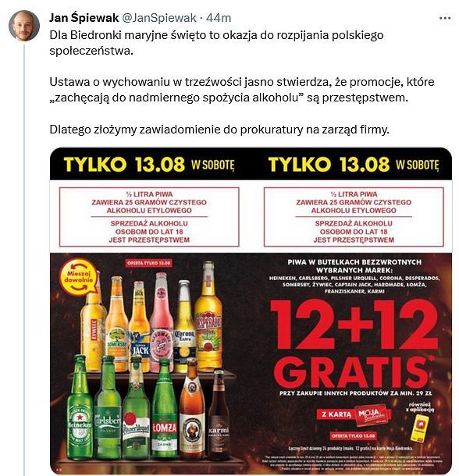Click the yellow Biedronka app phone icon

click(x=419, y=428)
